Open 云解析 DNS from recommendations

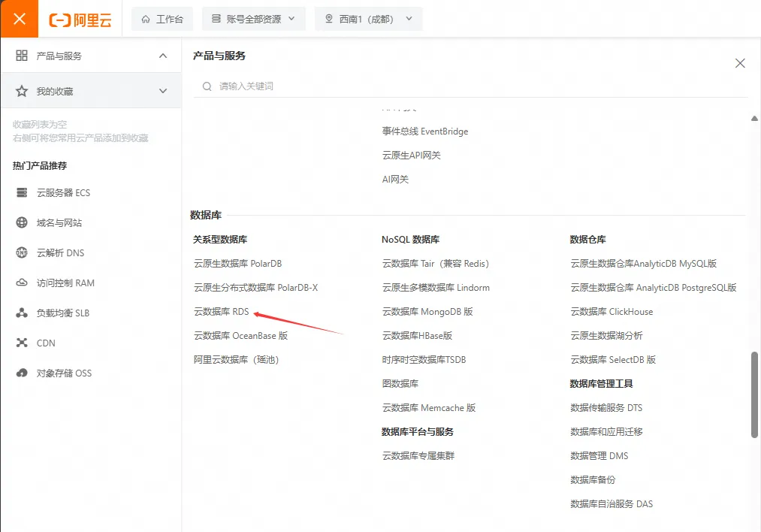(x=61, y=253)
